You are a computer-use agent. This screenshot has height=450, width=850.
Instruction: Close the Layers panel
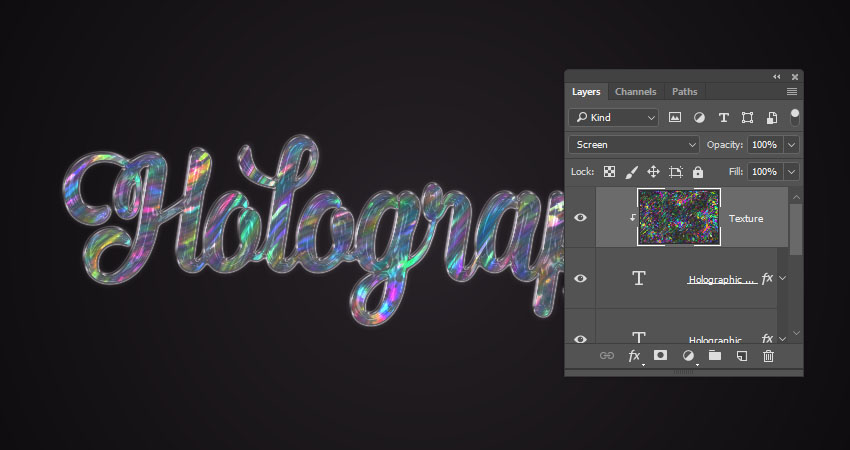[x=795, y=77]
